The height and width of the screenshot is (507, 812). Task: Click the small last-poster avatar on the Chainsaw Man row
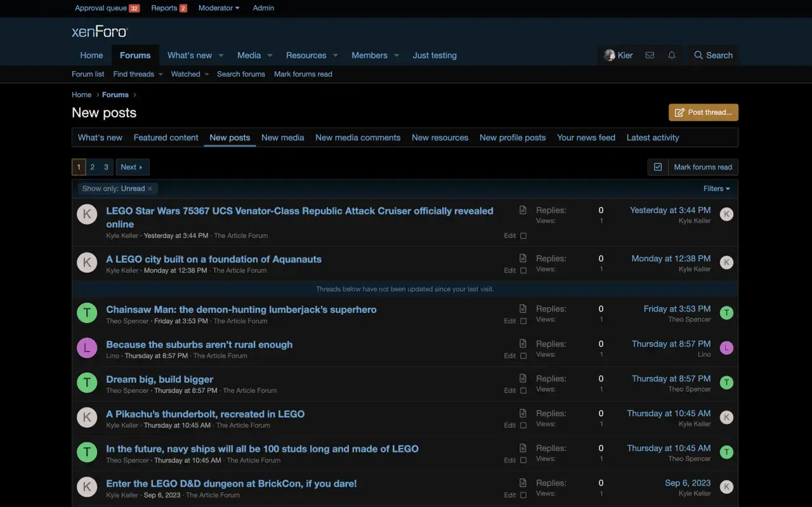point(726,312)
